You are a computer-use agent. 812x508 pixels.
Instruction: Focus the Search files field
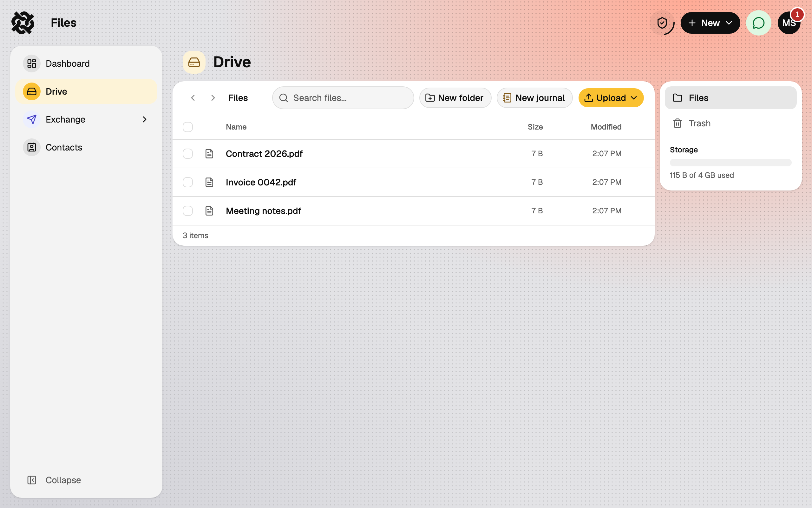(x=343, y=98)
